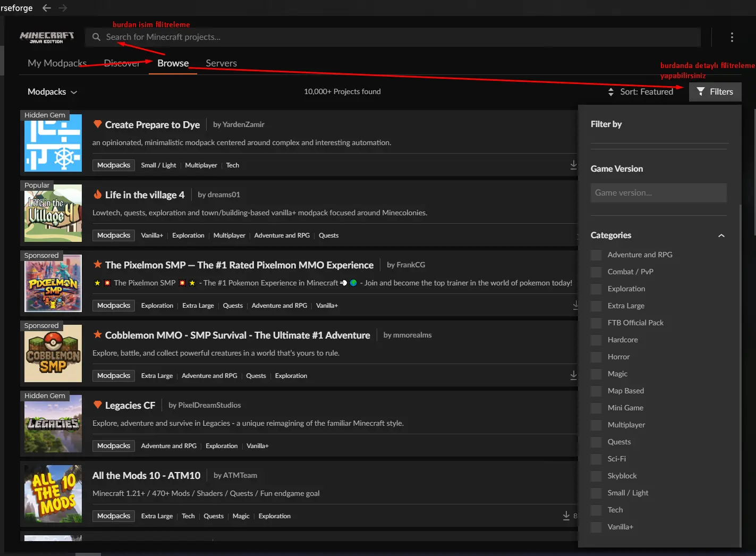The height and width of the screenshot is (556, 756).
Task: Open the Cobblemon SMP thumbnail
Action: click(x=53, y=353)
